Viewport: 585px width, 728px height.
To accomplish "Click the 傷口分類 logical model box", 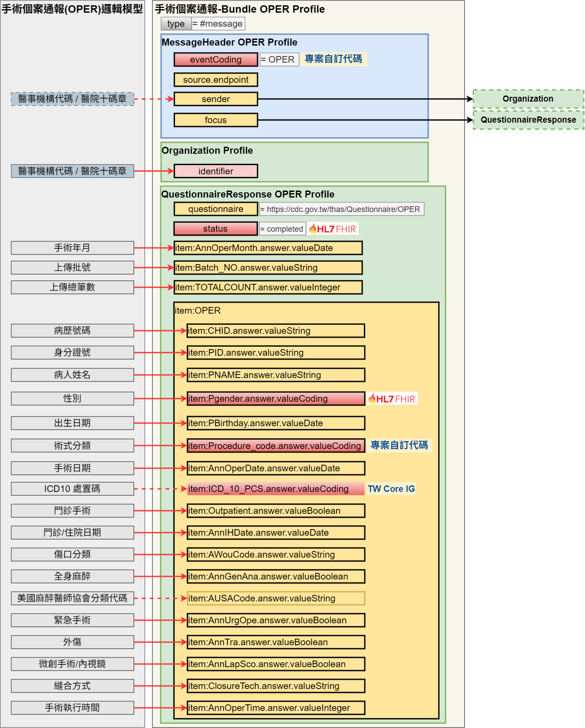I will 73,555.
